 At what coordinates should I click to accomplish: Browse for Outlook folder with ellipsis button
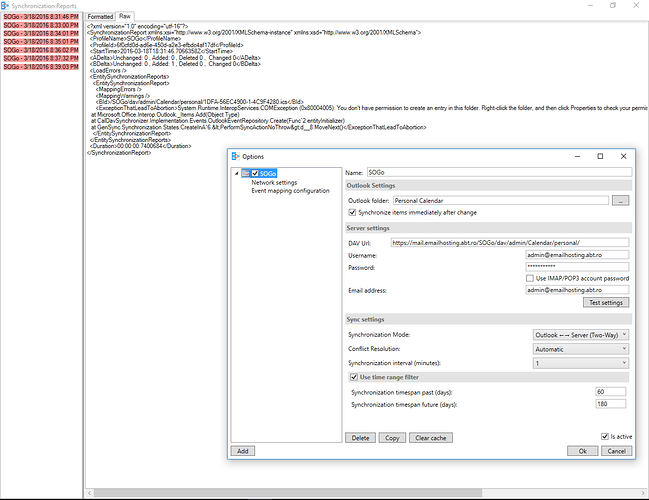620,201
